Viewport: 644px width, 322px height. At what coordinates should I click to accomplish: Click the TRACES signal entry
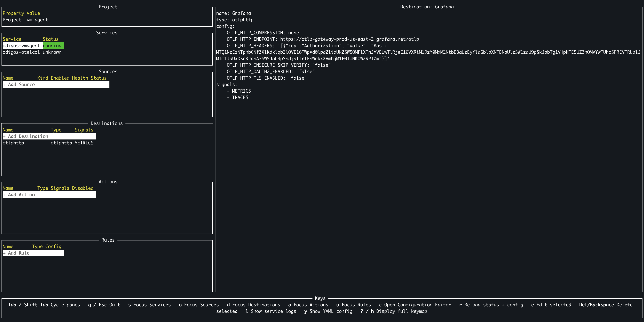point(240,98)
